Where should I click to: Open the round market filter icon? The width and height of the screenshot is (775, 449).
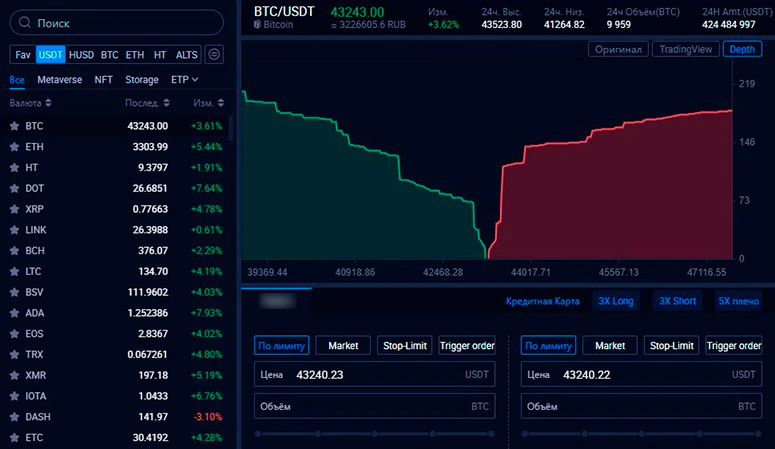point(214,54)
